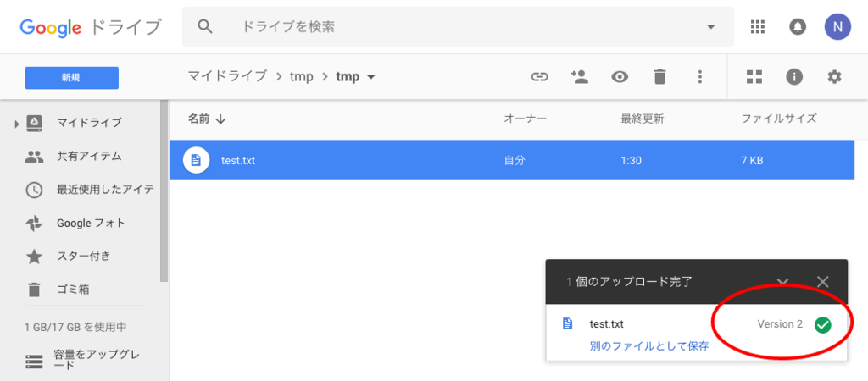
Task: Open the Google apps grid icon
Action: click(757, 26)
